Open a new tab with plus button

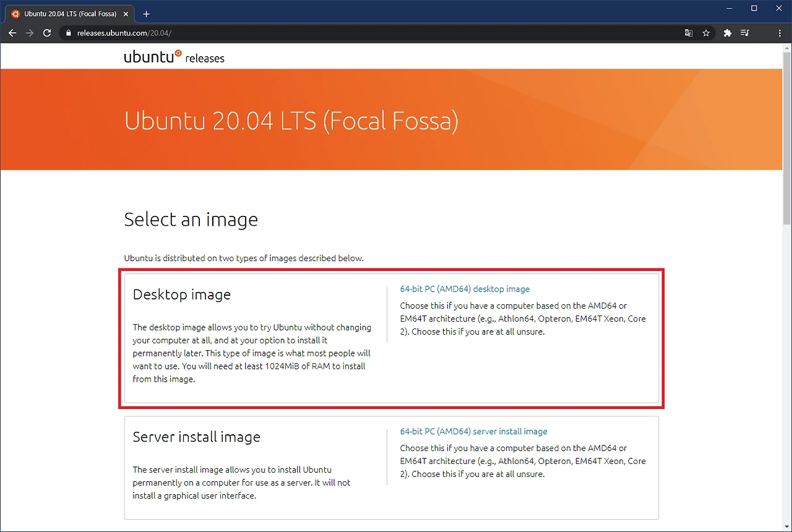[x=146, y=14]
